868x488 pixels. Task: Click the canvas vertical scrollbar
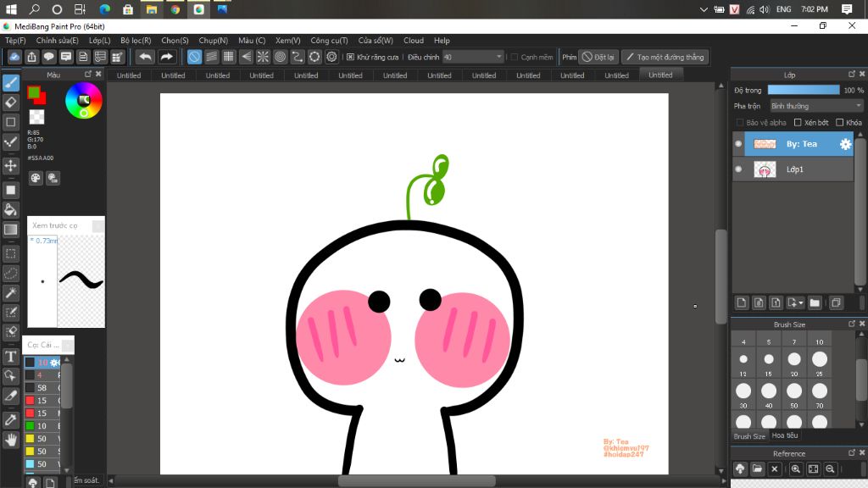(x=721, y=277)
